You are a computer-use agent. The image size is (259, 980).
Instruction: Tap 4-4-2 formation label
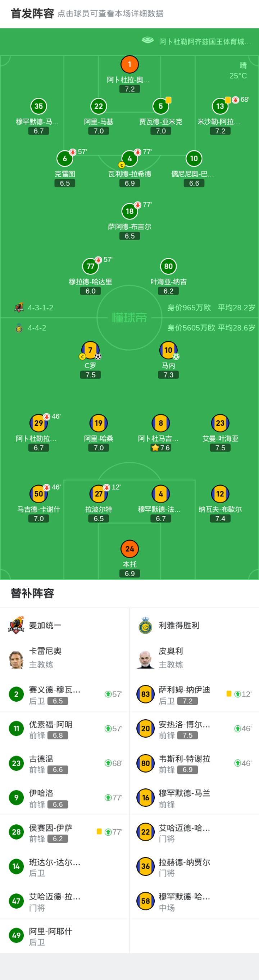click(37, 328)
